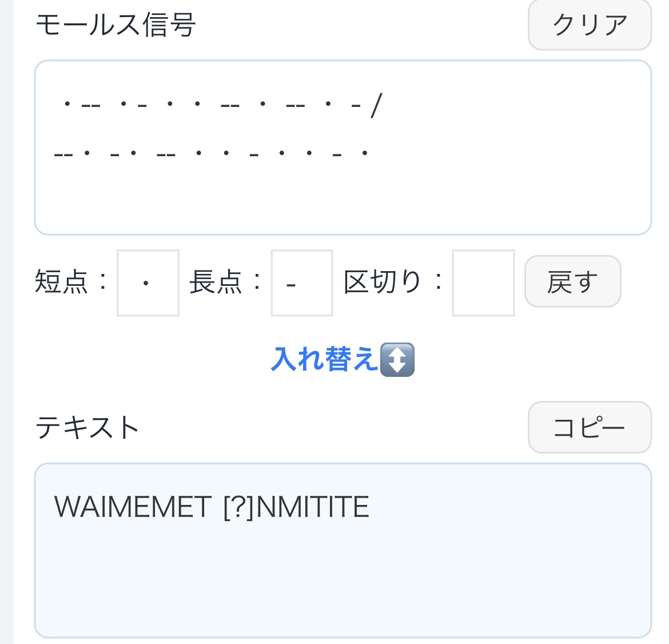Click the up-down arrow swap icon

(397, 360)
